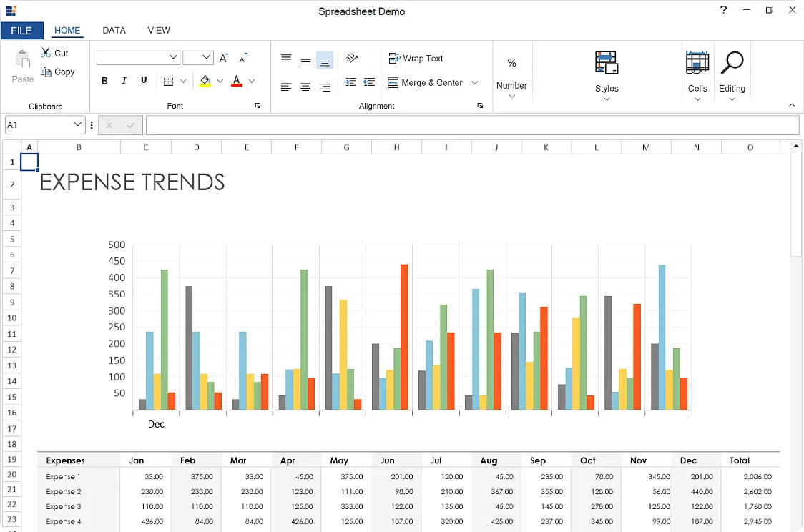Click the orientation (text rotation) icon

coord(350,58)
